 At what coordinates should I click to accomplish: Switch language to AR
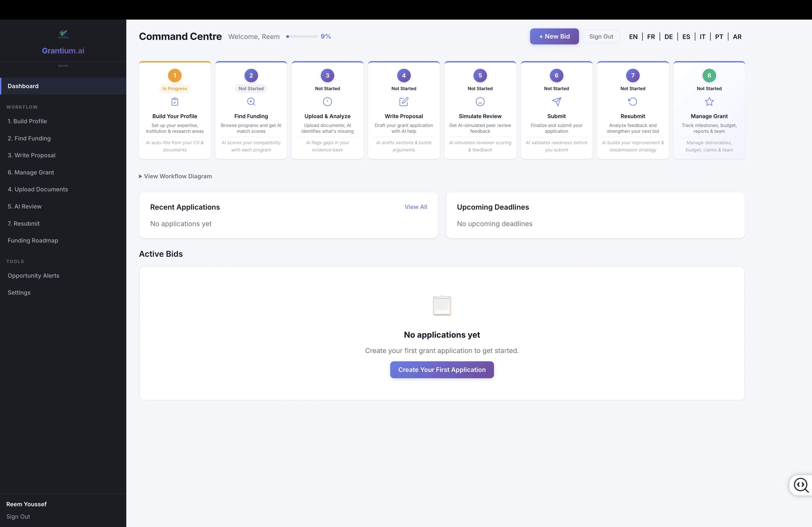(737, 37)
